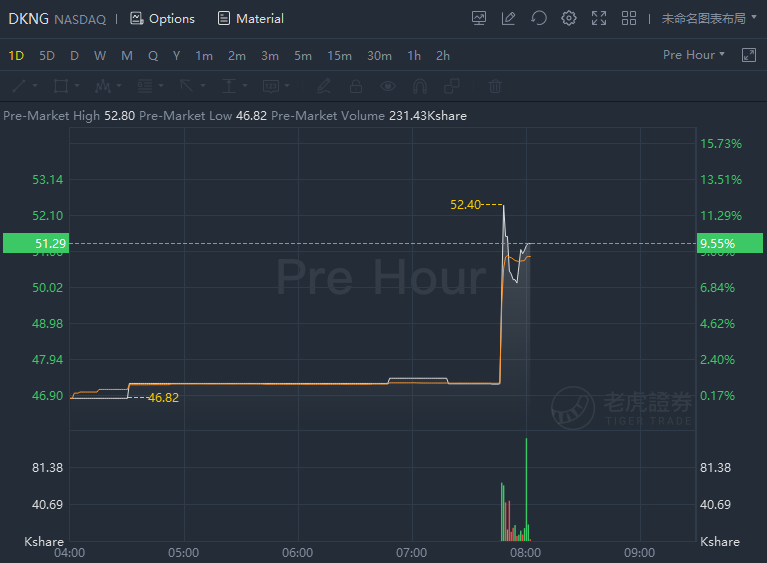
Task: Select the 123 text label tool
Action: click(x=271, y=86)
